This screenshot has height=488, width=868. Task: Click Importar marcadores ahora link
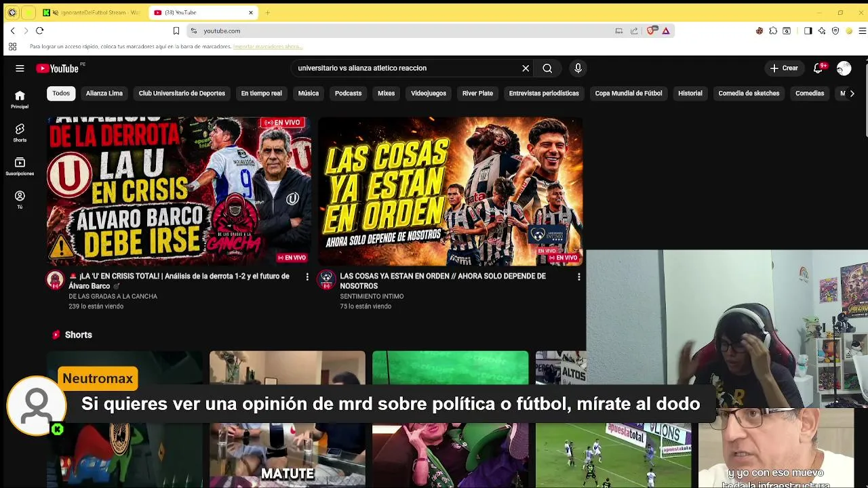[267, 47]
